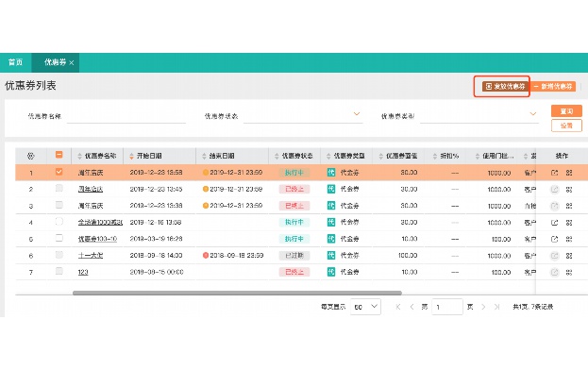The image size is (588, 370).
Task: Open the 优惠券100-10 coupon link
Action: coord(97,239)
